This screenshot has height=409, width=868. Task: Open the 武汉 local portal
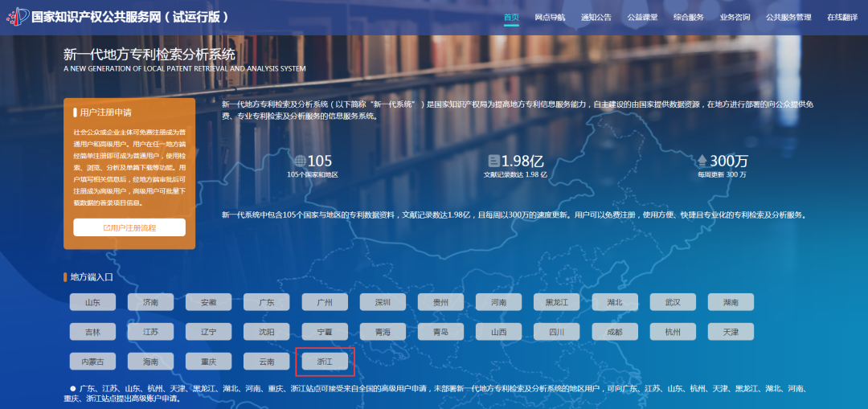click(674, 302)
